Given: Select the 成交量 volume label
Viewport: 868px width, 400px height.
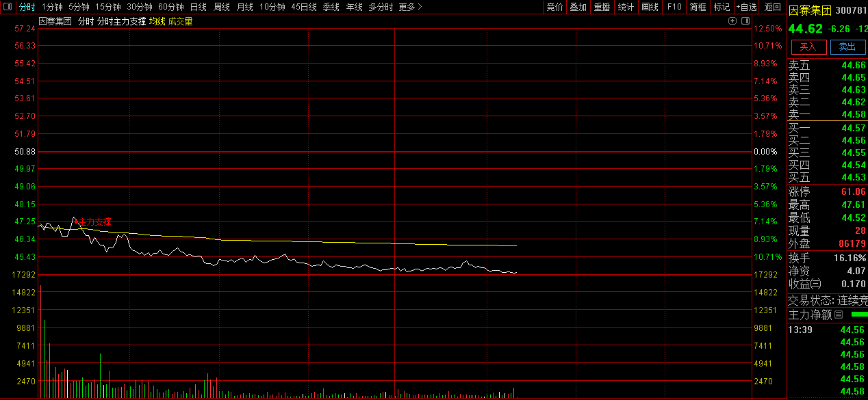Looking at the screenshot, I should click(180, 21).
